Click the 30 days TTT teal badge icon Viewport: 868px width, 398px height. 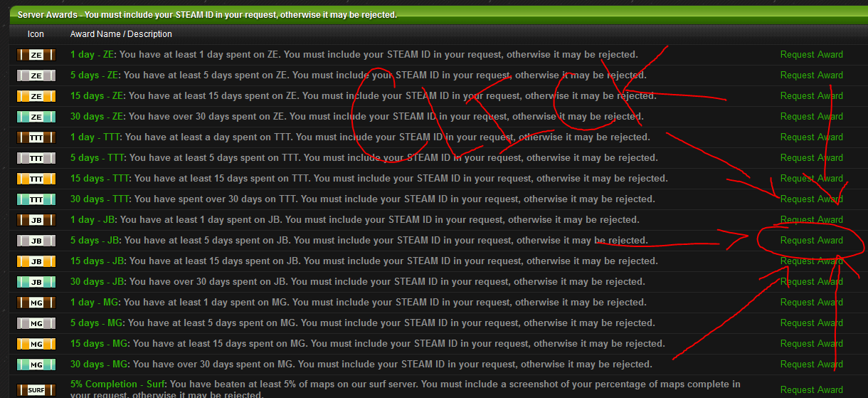36,199
